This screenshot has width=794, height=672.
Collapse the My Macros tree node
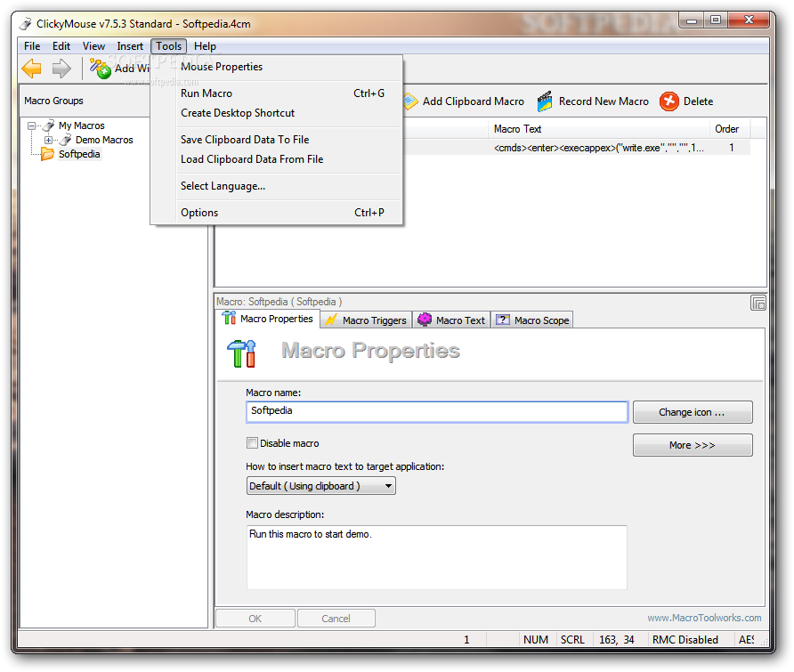pos(31,125)
